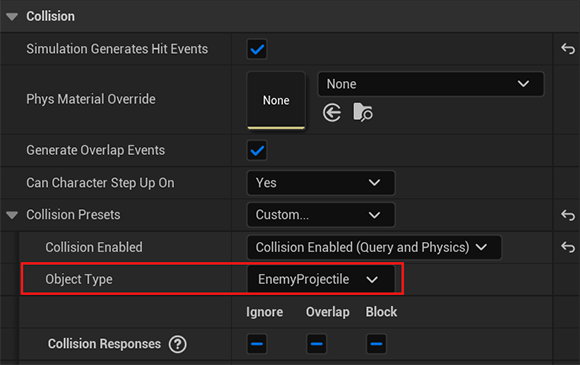Reset Collision Presets to default value
Image resolution: width=580 pixels, height=365 pixels.
[x=568, y=215]
